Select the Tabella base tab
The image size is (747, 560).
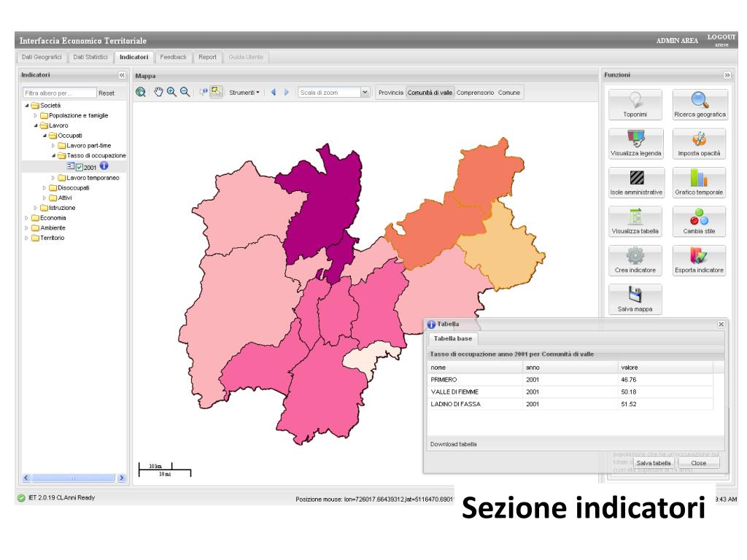tap(452, 338)
